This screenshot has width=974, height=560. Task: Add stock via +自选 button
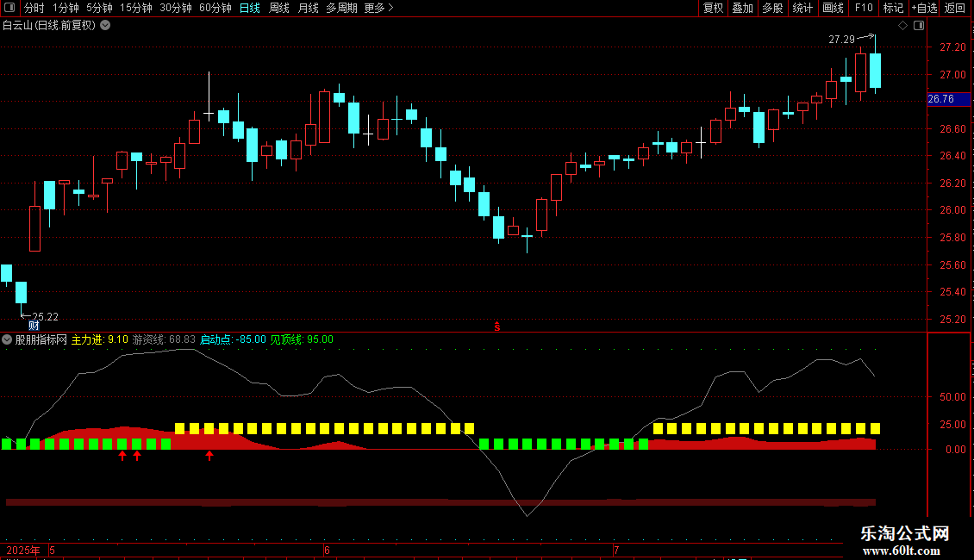click(x=924, y=8)
